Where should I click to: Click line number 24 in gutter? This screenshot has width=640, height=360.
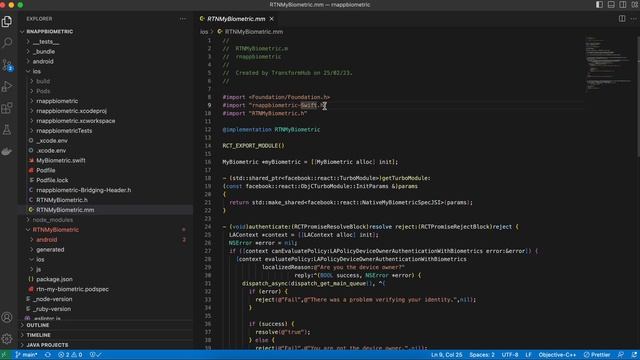click(x=208, y=227)
